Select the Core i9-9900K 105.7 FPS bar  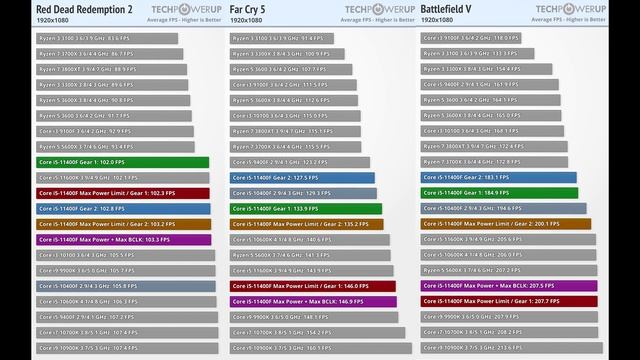click(x=126, y=271)
